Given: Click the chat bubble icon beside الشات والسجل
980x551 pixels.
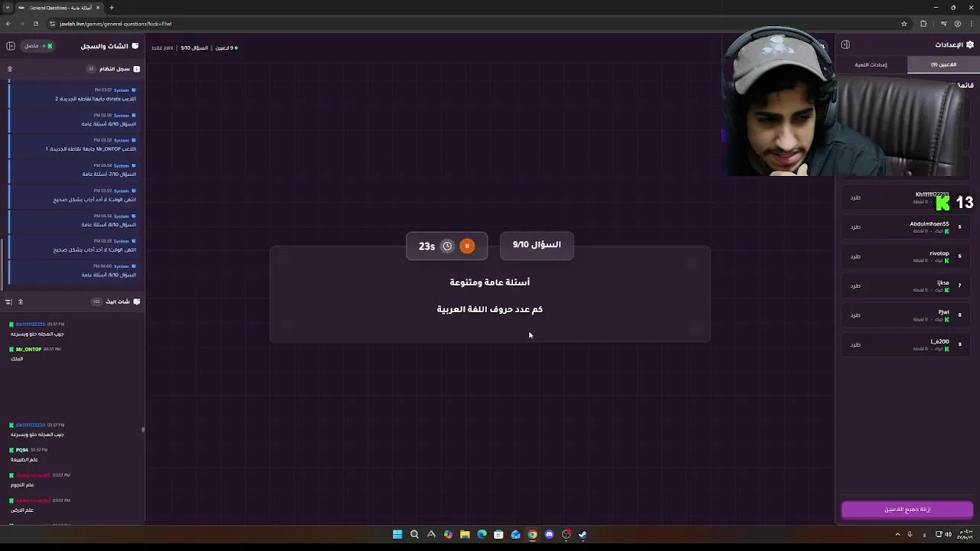Looking at the screenshot, I should (136, 46).
